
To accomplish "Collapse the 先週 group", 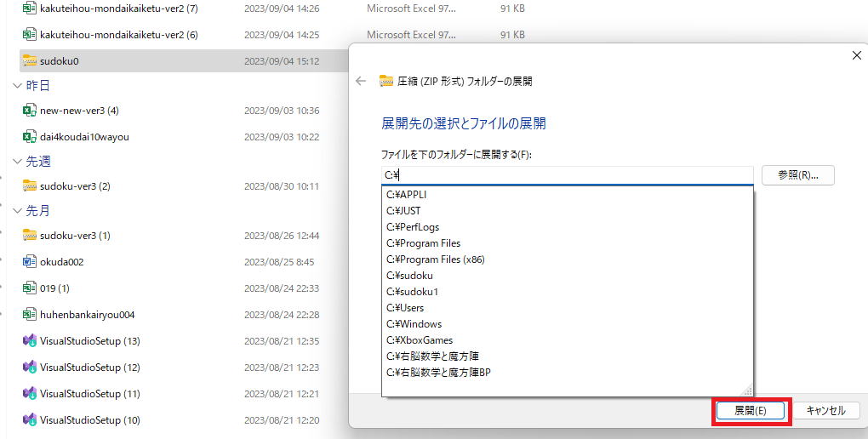I will (17, 162).
